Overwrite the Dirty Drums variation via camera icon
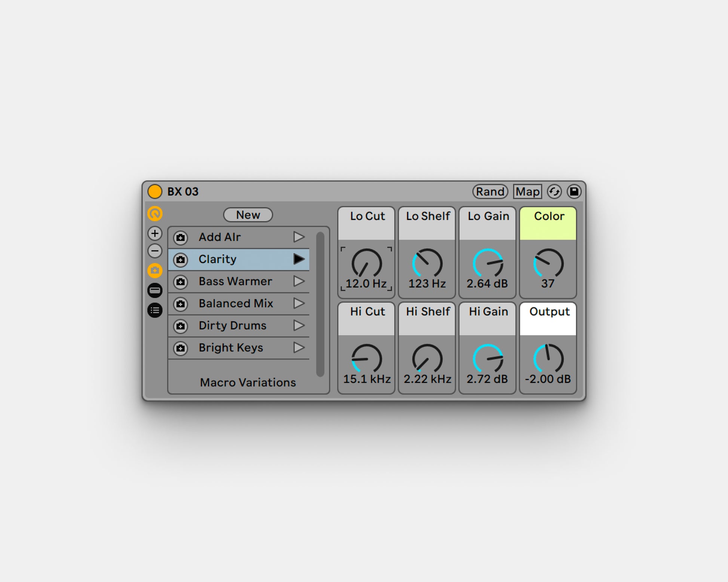Screen dimensions: 728x582 tap(181, 326)
